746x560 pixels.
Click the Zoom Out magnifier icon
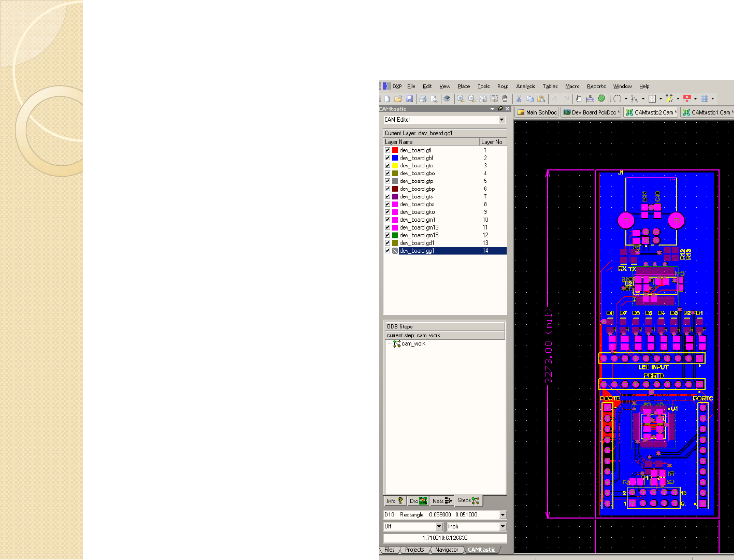point(472,98)
